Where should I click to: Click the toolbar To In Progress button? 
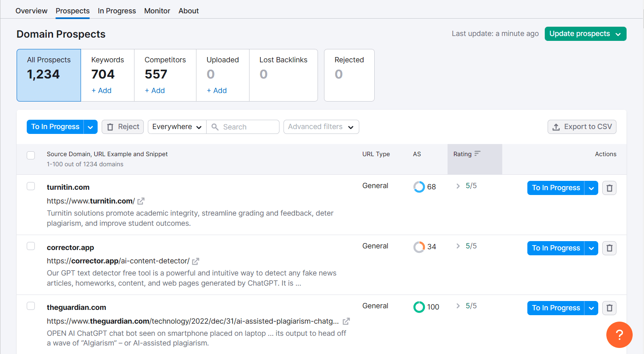(x=55, y=127)
